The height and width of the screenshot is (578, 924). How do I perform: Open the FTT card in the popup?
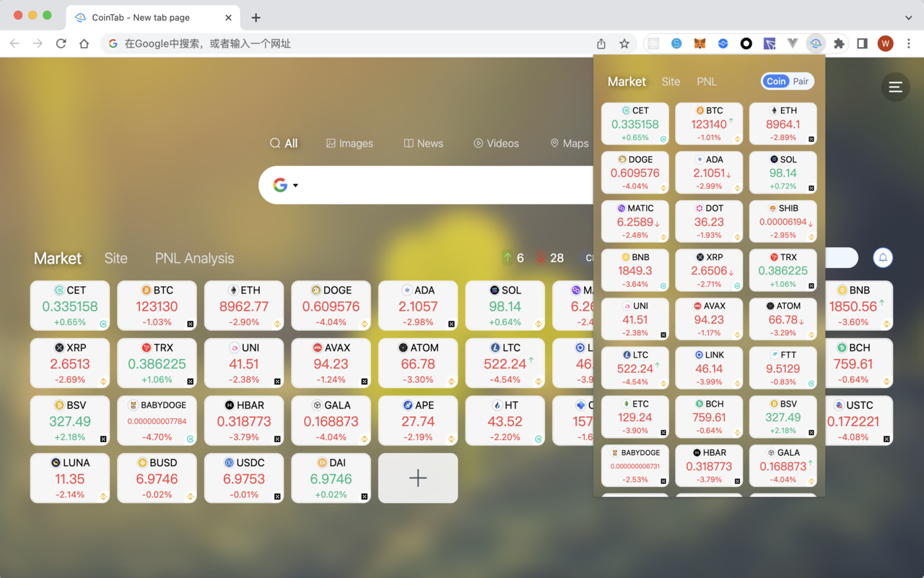[783, 368]
